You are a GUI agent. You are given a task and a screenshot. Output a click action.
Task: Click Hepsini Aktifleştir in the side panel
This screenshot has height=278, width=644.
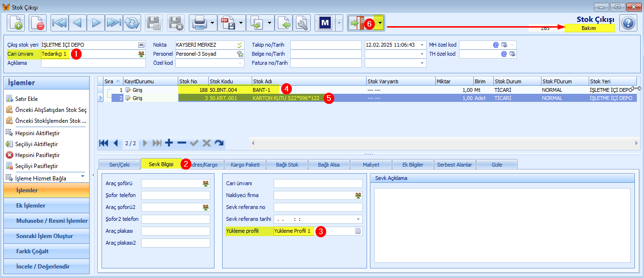(x=37, y=132)
